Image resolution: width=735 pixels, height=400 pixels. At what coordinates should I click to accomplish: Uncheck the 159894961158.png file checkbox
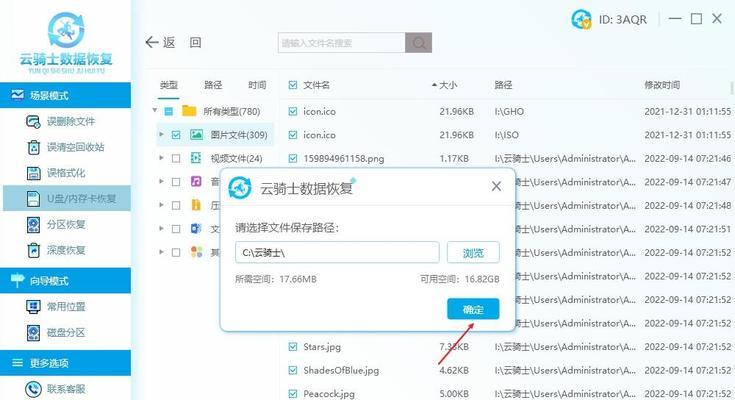click(293, 158)
